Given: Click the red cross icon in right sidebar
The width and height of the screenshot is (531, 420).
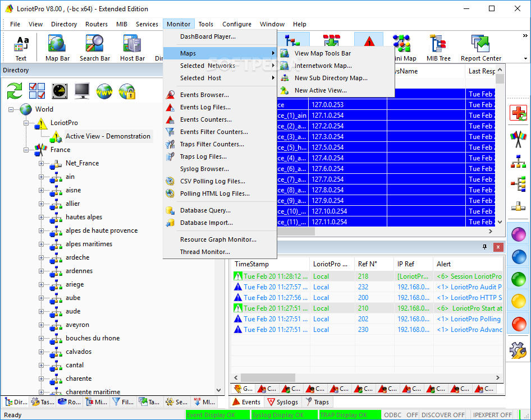Looking at the screenshot, I should coord(518,113).
